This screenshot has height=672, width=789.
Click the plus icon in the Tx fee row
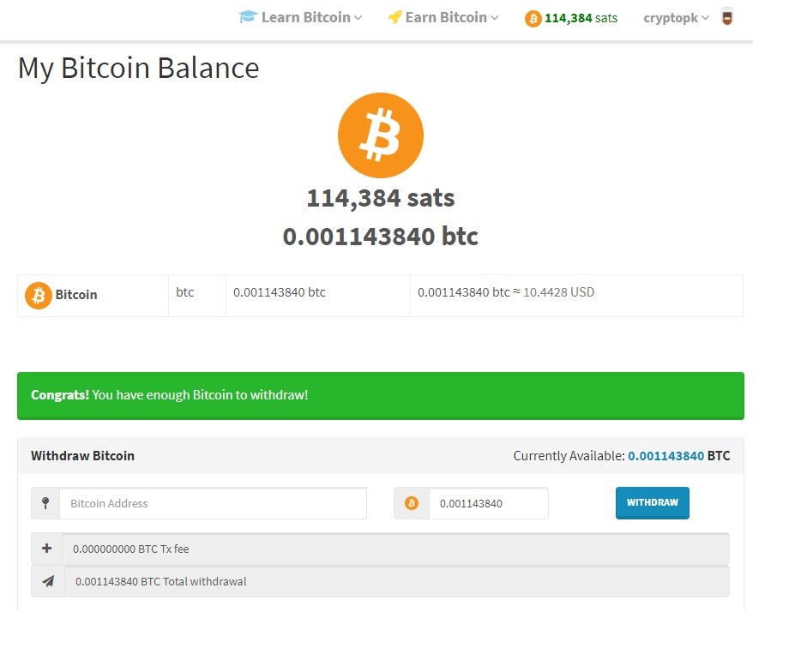coord(47,549)
